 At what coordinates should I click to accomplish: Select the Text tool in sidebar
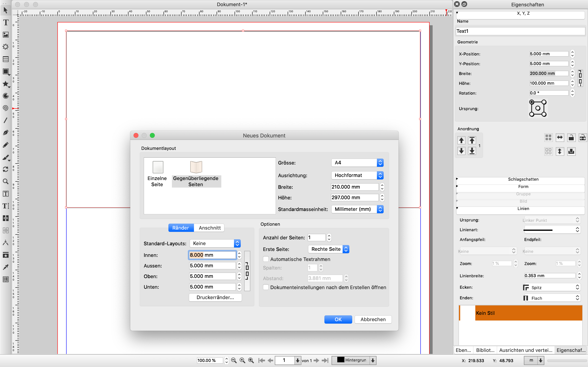tap(6, 23)
